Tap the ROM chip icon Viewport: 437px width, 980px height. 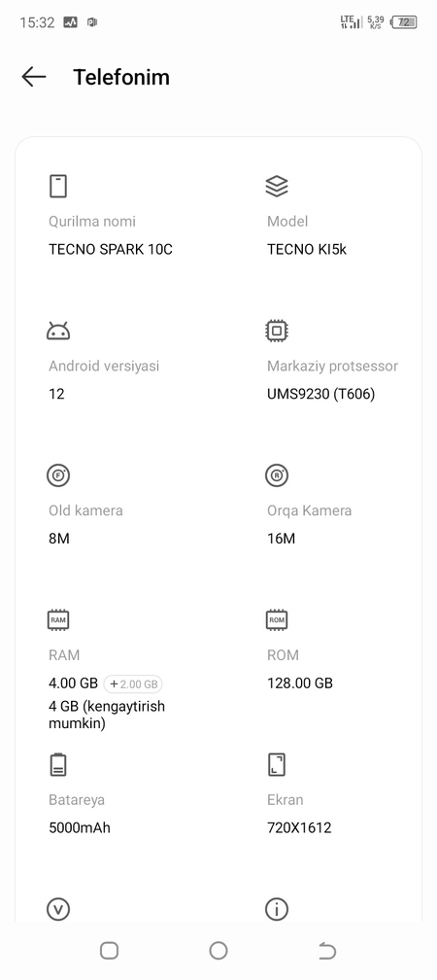point(277,620)
